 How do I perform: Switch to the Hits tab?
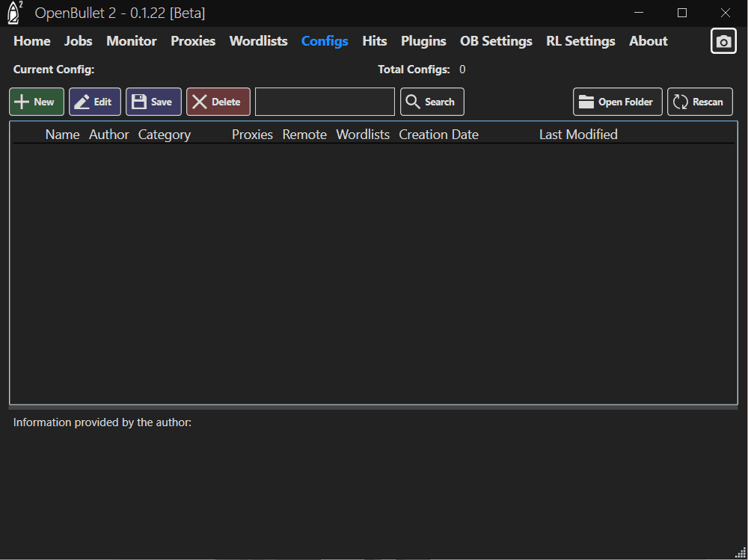click(x=374, y=41)
